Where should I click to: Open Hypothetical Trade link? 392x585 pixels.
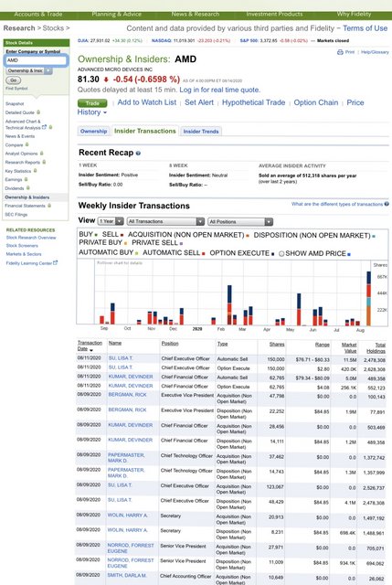point(253,102)
